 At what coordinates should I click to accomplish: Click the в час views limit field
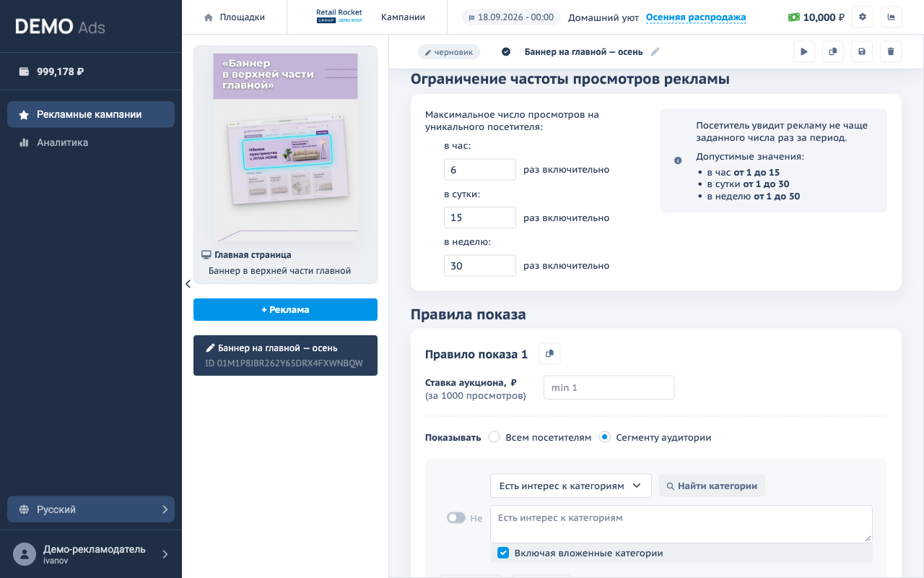point(480,170)
